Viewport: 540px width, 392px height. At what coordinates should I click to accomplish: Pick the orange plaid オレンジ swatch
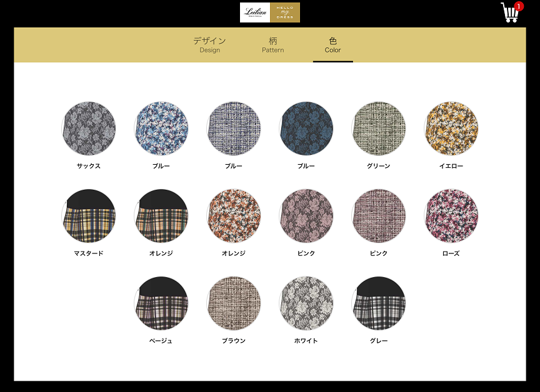click(x=161, y=215)
